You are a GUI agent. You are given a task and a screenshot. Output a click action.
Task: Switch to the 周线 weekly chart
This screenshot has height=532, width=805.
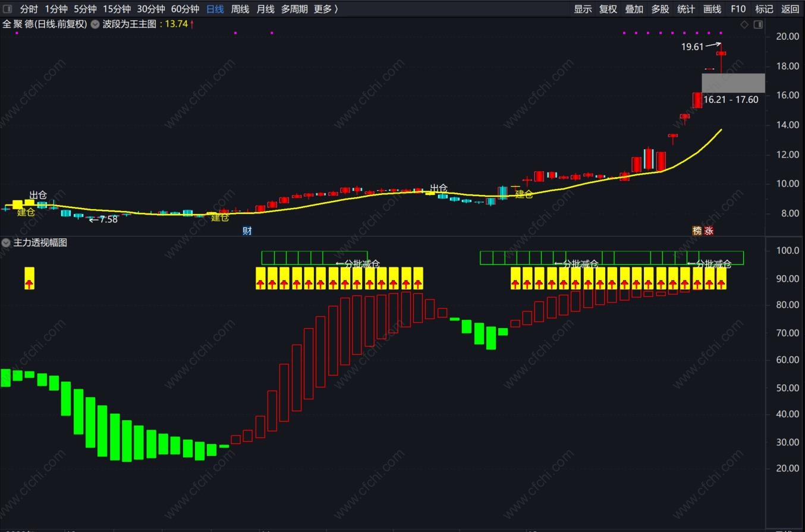tap(240, 9)
